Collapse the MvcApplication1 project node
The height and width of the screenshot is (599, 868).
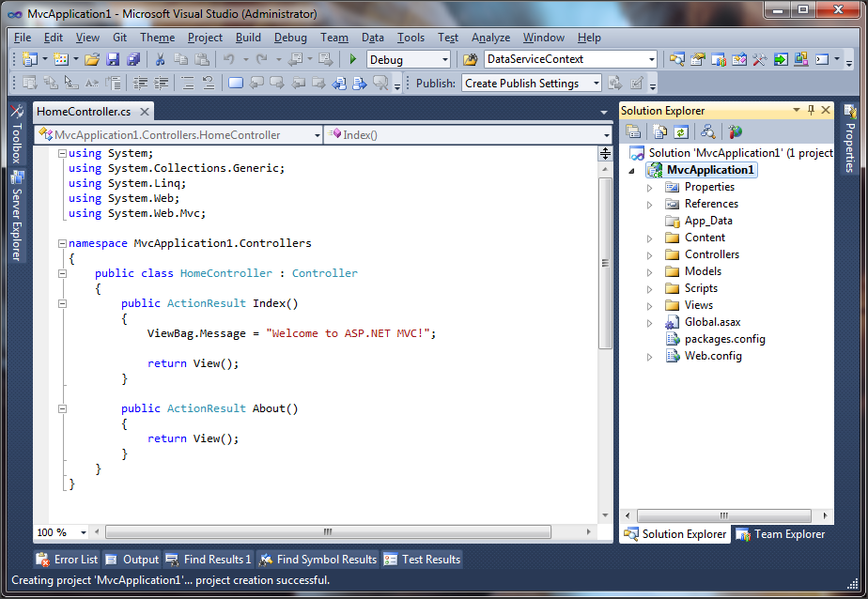coord(631,171)
